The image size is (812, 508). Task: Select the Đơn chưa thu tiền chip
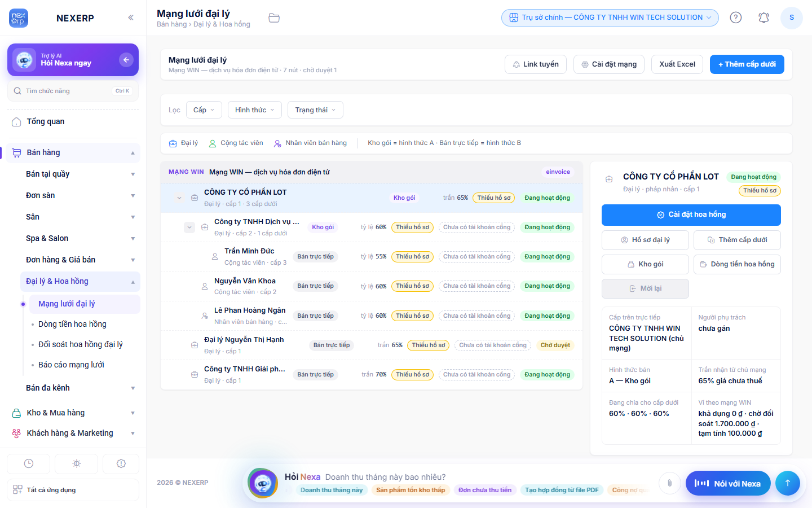pyautogui.click(x=485, y=490)
